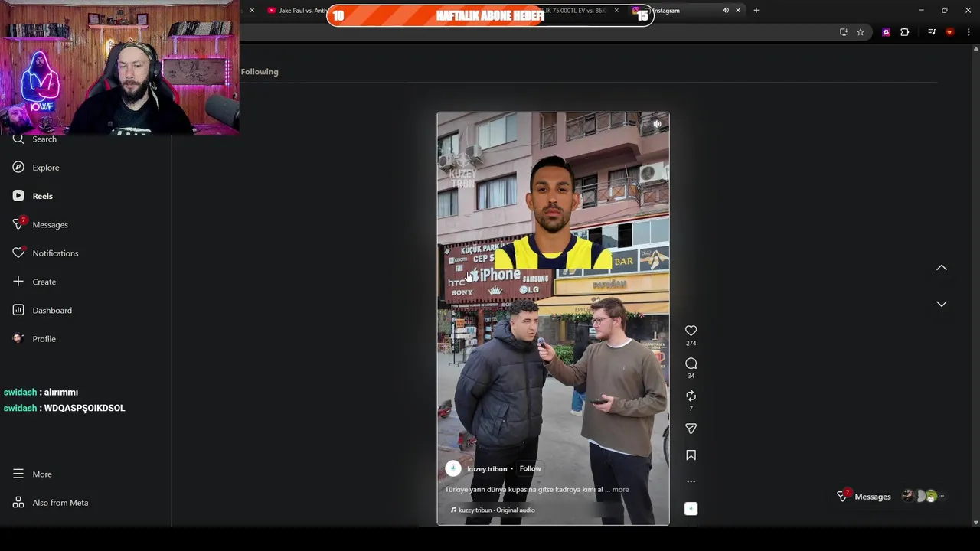Share the reel via paper plane icon
Viewport: 980px width, 551px height.
tap(691, 429)
